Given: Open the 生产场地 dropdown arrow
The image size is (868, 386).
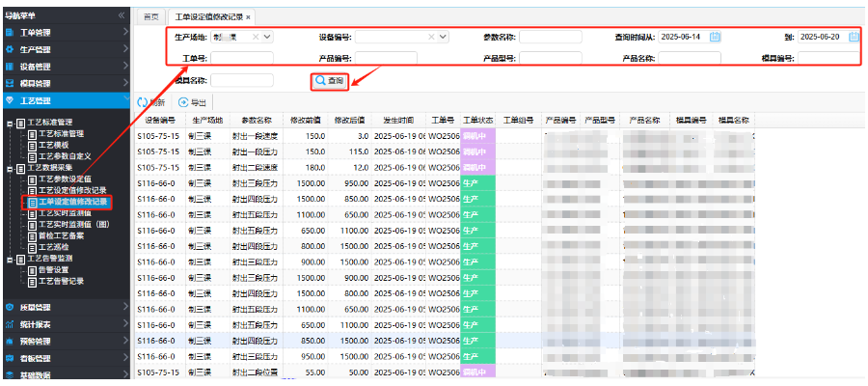Looking at the screenshot, I should tap(267, 37).
